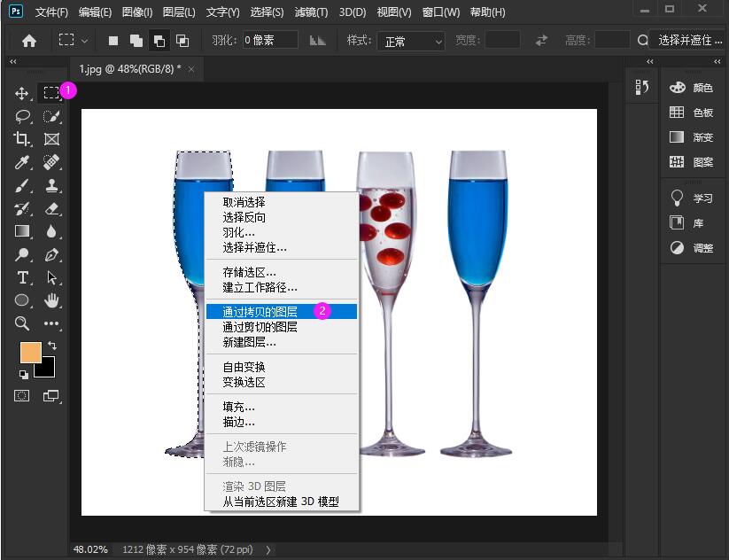Image resolution: width=729 pixels, height=560 pixels.
Task: Toggle the anti-alias option icon
Action: tap(317, 41)
